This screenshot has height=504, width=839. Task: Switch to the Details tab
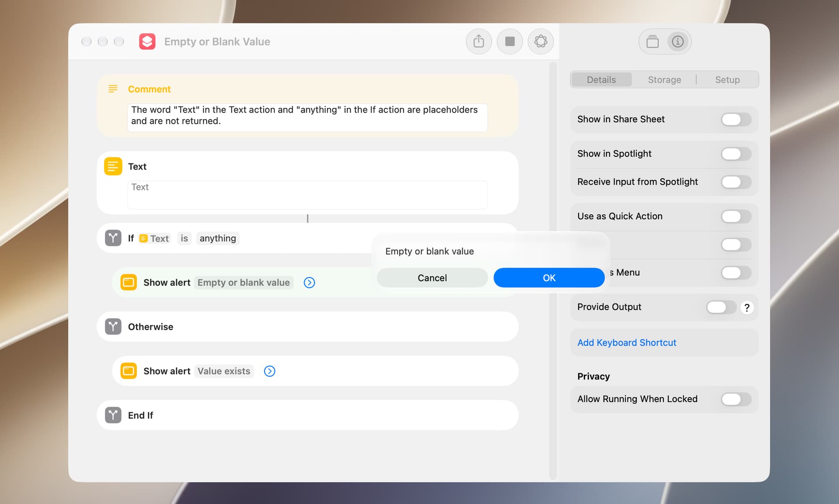[x=601, y=79]
